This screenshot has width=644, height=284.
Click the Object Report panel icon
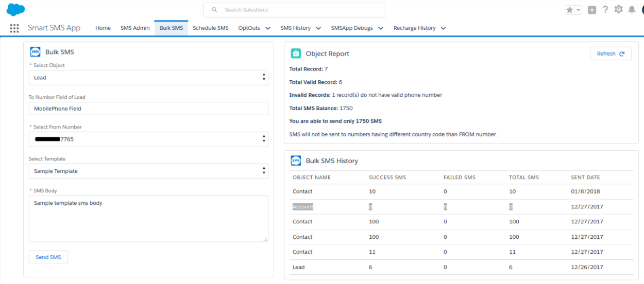(x=296, y=54)
